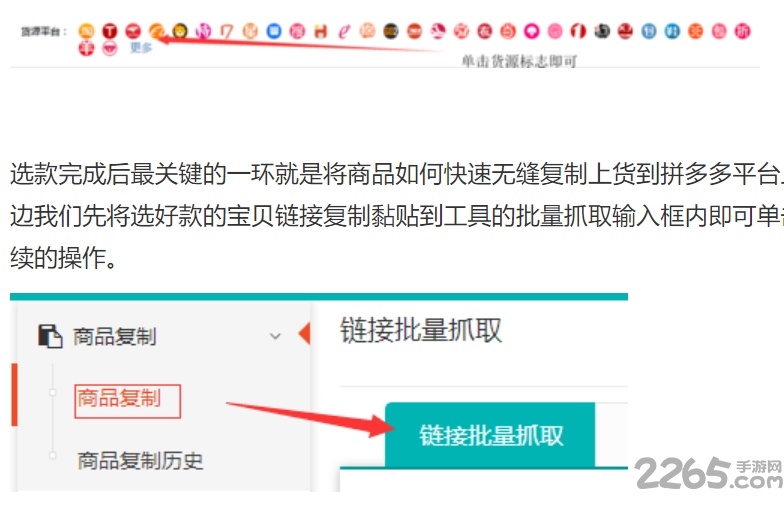Click the copy-document icon beside 商品复制
Viewport: 784px width, 506px height.
(50, 336)
